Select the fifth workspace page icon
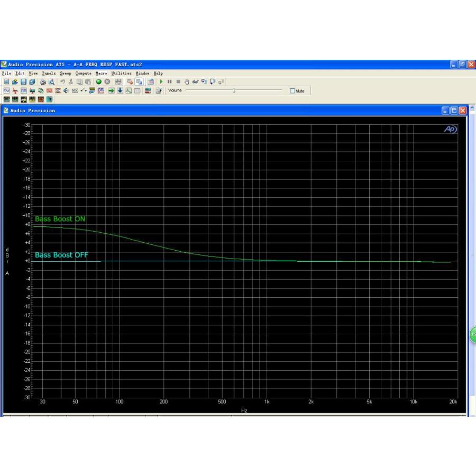Screen dimensions: 476x476 point(41,99)
